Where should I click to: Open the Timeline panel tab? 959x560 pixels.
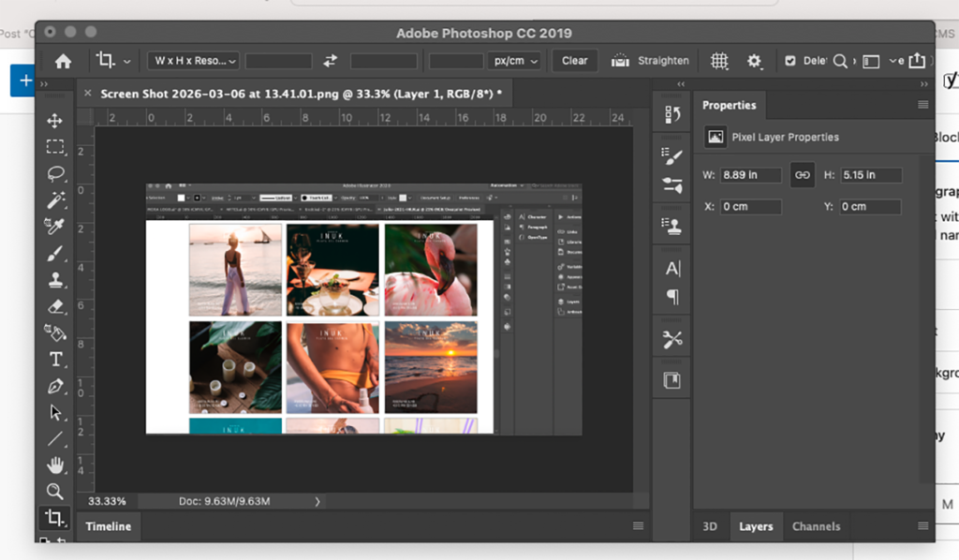pos(107,526)
